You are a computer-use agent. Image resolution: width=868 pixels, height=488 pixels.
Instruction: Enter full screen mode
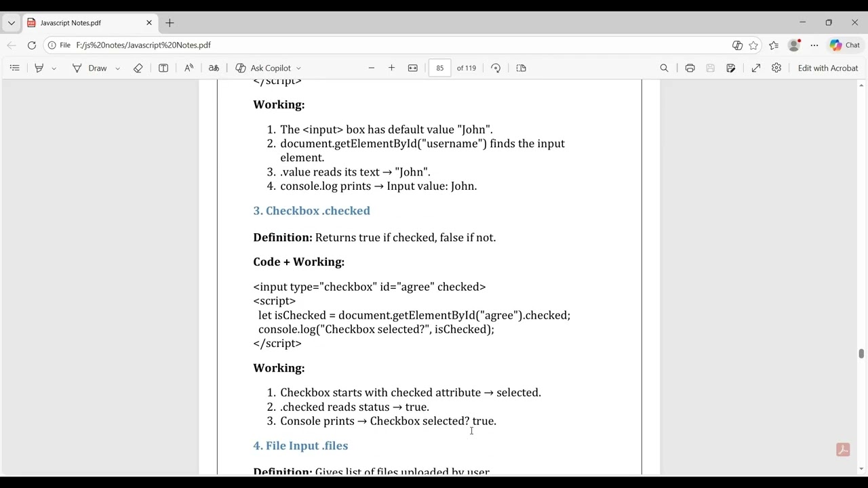(x=756, y=68)
